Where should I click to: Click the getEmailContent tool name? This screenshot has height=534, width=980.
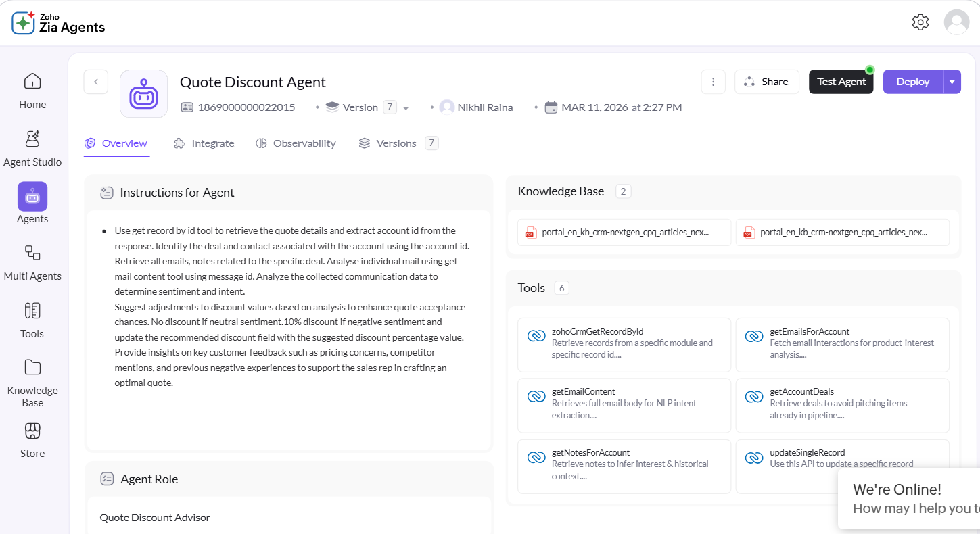tap(583, 391)
